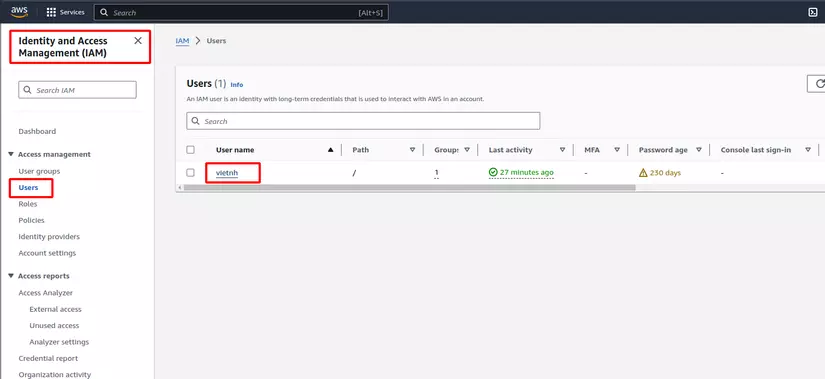
Task: Select Users in the sidebar
Action: [x=28, y=187]
